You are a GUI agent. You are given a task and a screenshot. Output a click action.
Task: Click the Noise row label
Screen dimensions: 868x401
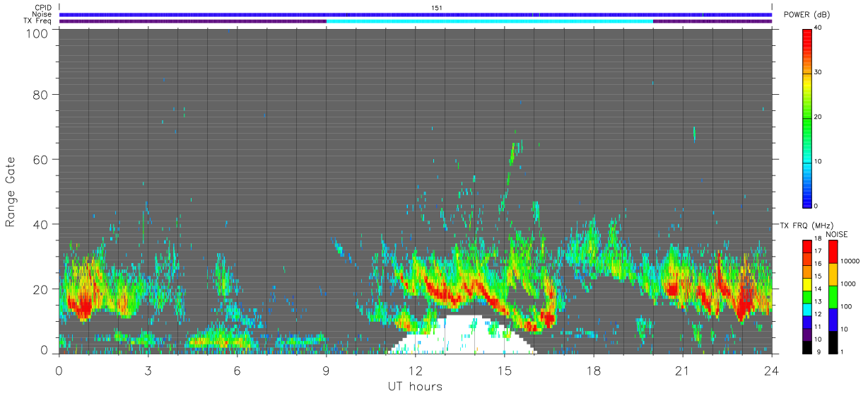click(42, 14)
